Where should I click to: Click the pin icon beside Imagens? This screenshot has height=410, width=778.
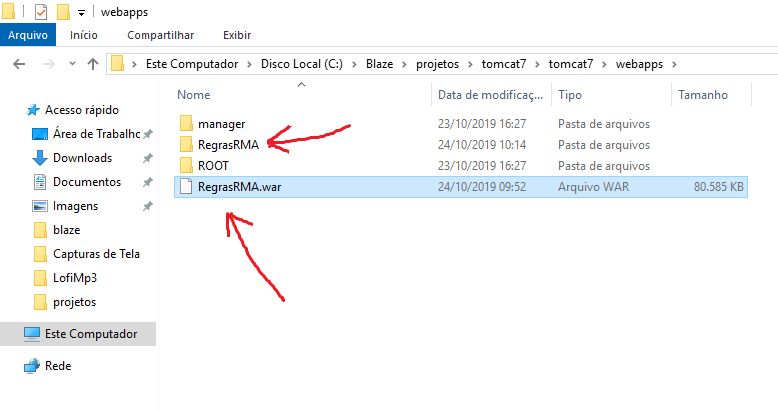(x=147, y=206)
